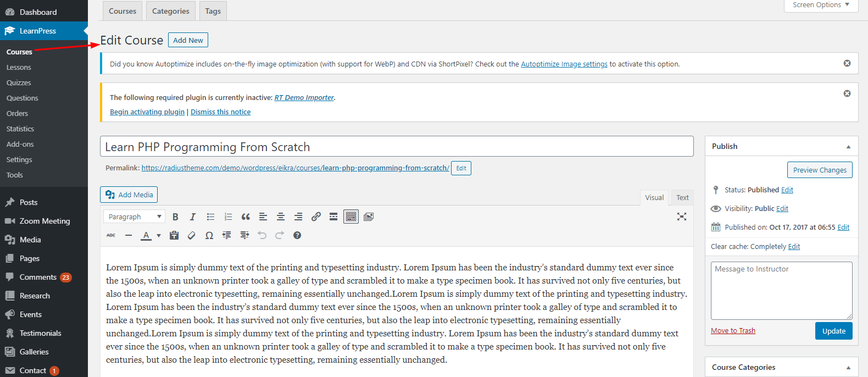
Task: Click the Update button
Action: pyautogui.click(x=833, y=331)
